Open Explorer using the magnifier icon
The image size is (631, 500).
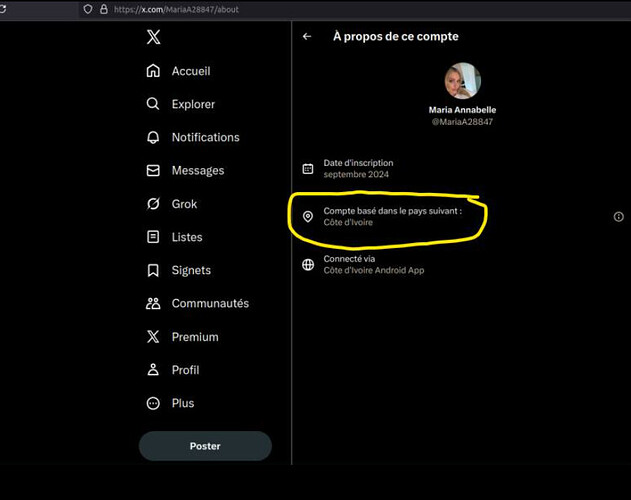153,104
